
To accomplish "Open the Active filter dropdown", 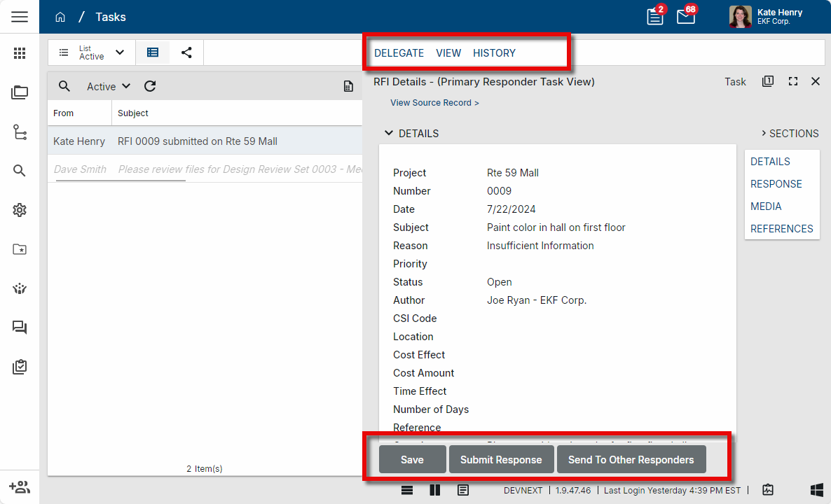I will coord(109,86).
